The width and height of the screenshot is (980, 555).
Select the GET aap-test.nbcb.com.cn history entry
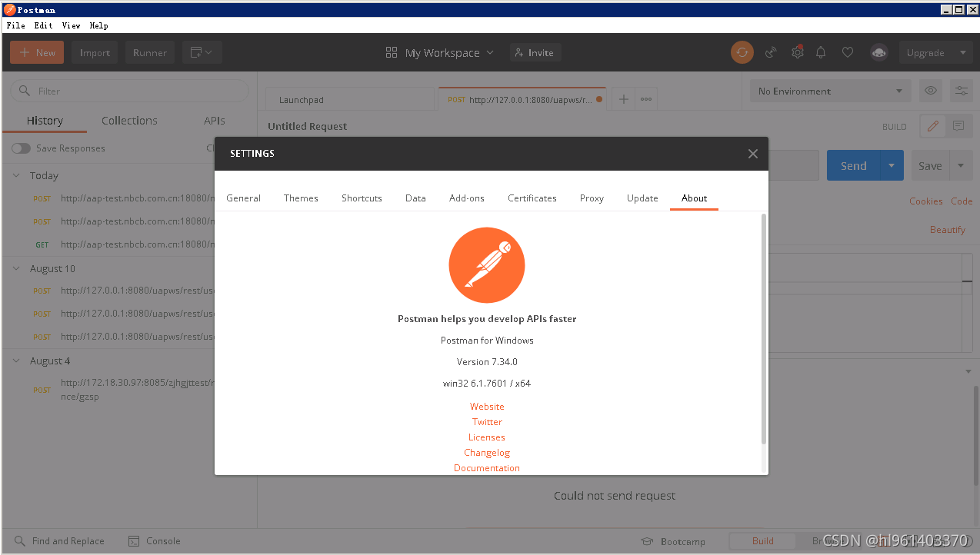tap(122, 244)
